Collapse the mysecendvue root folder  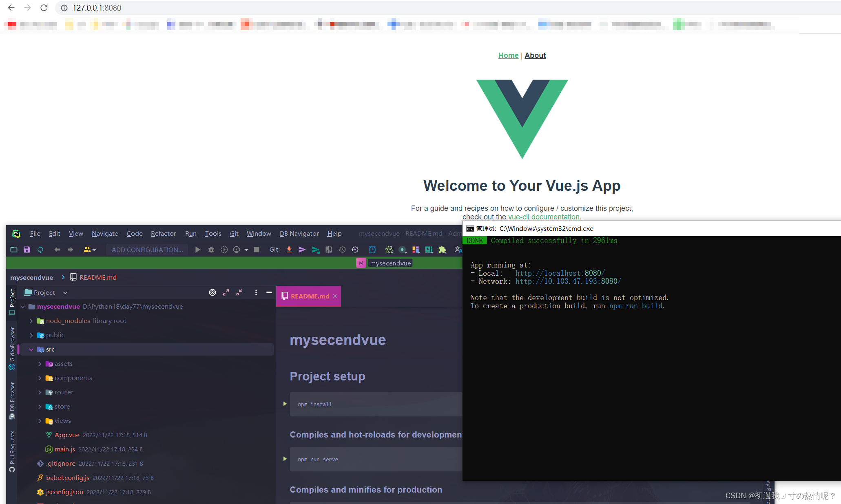[x=23, y=307]
